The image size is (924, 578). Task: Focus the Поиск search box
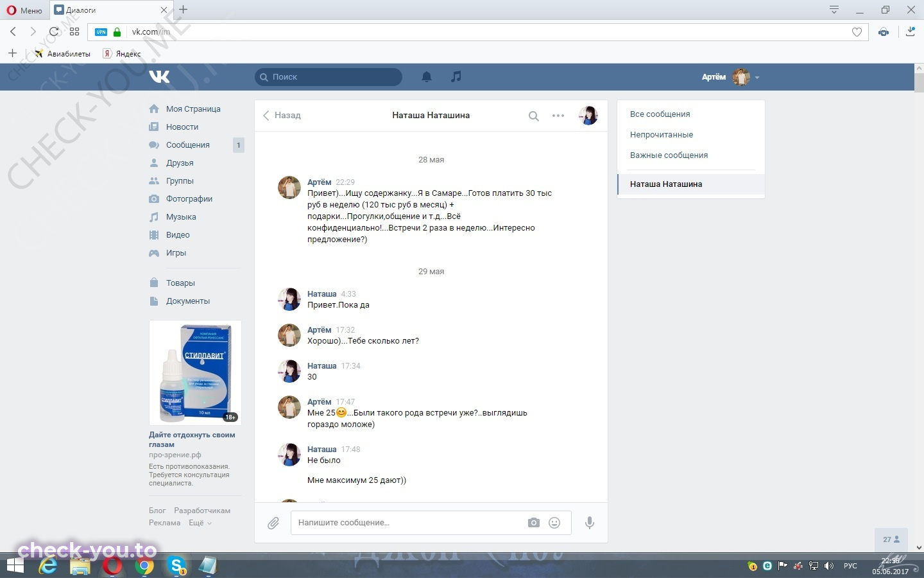click(329, 77)
